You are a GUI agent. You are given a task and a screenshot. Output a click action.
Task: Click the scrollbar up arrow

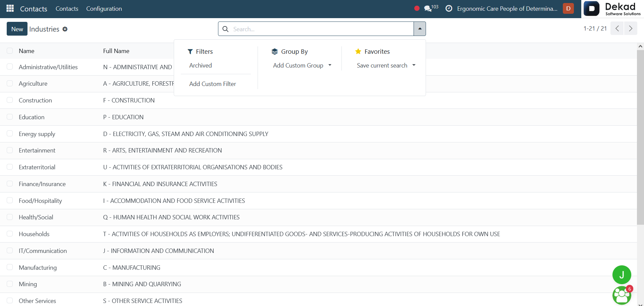pos(640,46)
